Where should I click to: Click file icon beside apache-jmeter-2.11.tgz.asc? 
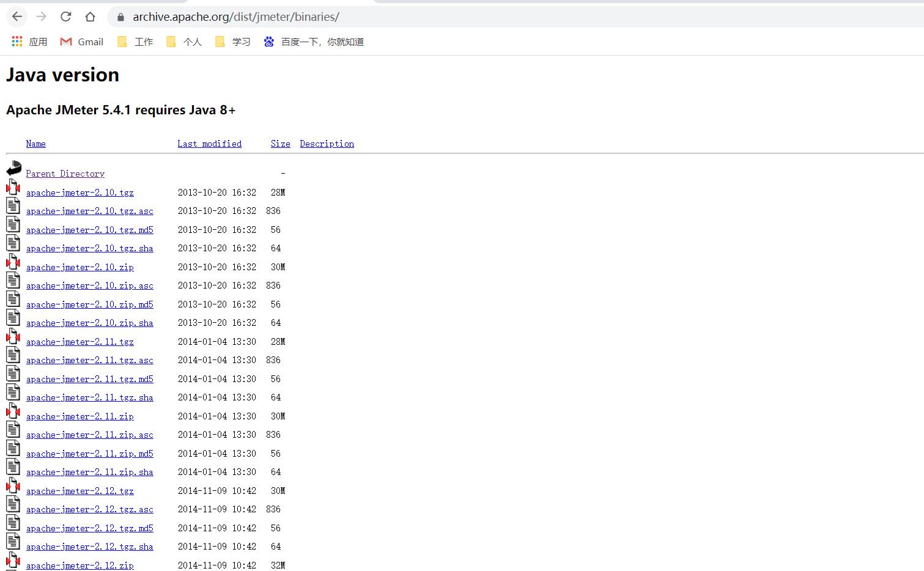pyautogui.click(x=13, y=355)
